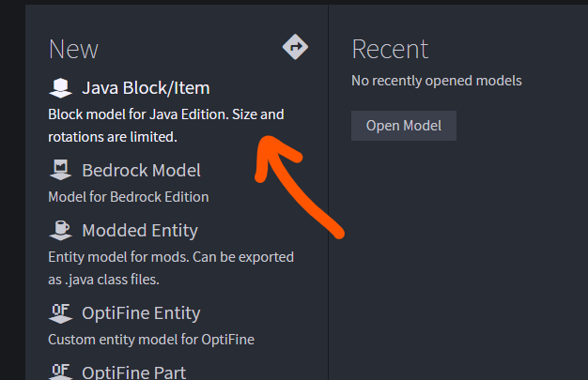Click the Java Block/Item cube icon

[x=60, y=88]
